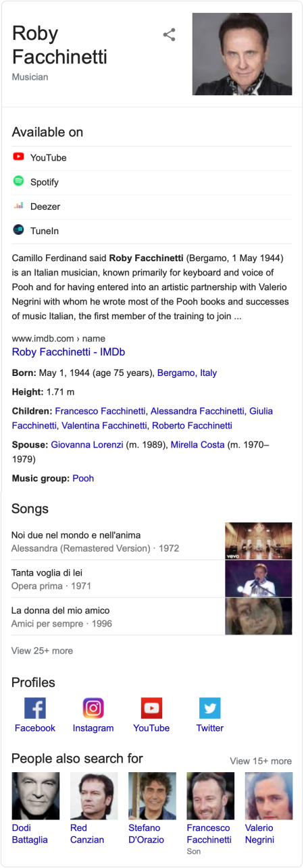This screenshot has width=304, height=868.
Task: Visit the Twitter profile icon
Action: click(210, 708)
